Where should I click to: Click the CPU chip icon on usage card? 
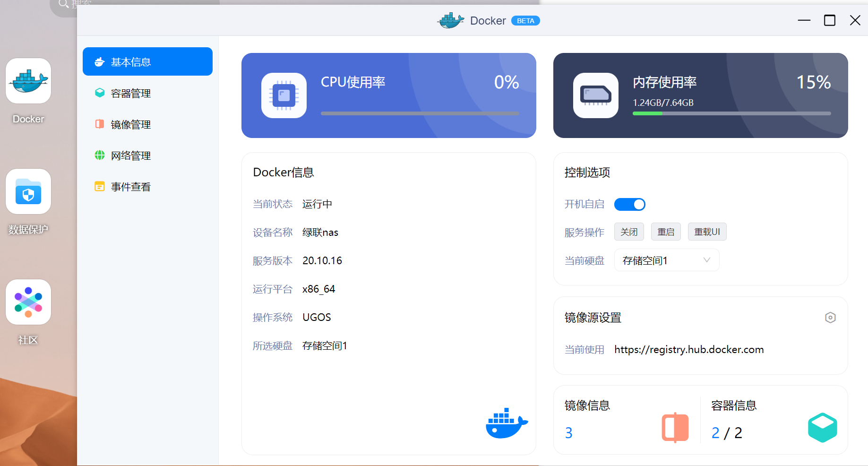click(284, 95)
